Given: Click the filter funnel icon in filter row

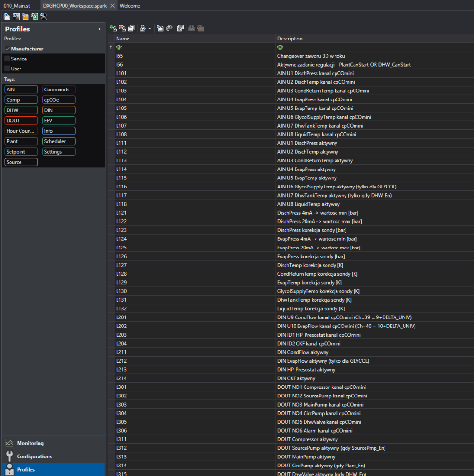Looking at the screenshot, I should point(111,47).
